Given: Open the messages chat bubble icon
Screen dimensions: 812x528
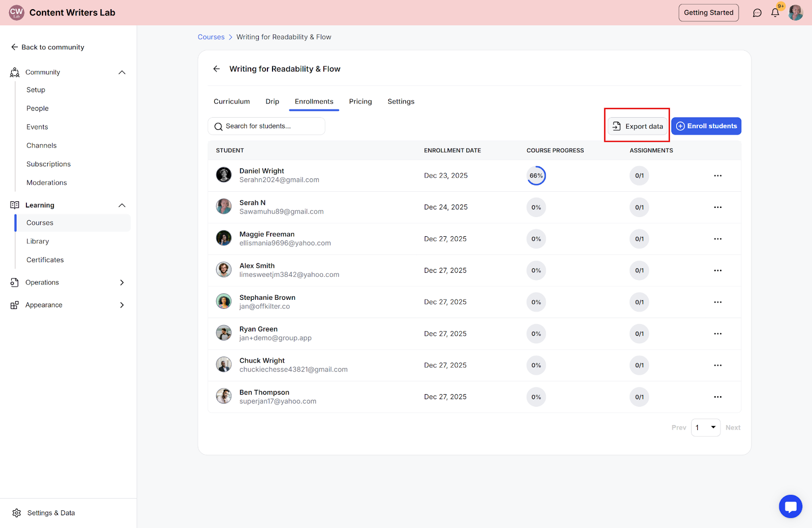Looking at the screenshot, I should coord(757,13).
